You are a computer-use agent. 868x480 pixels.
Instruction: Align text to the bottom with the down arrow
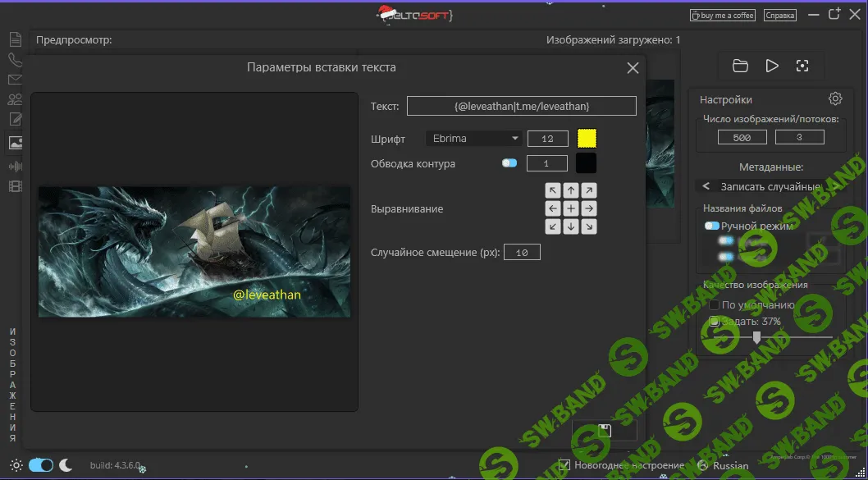point(571,226)
